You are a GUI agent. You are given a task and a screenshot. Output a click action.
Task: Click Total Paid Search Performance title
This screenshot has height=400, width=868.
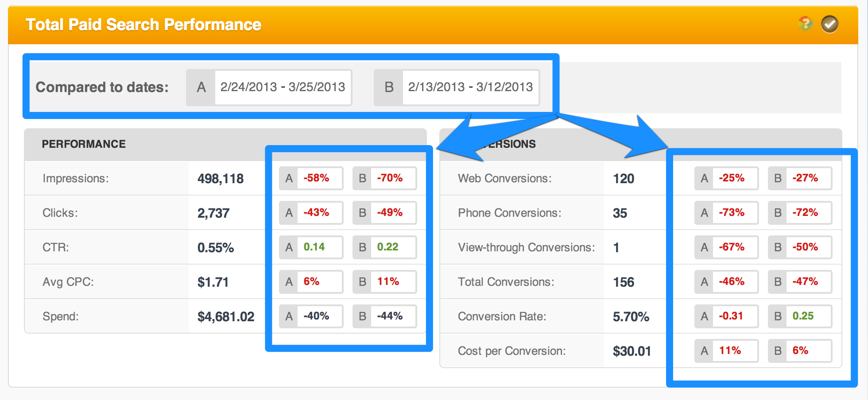tap(143, 25)
